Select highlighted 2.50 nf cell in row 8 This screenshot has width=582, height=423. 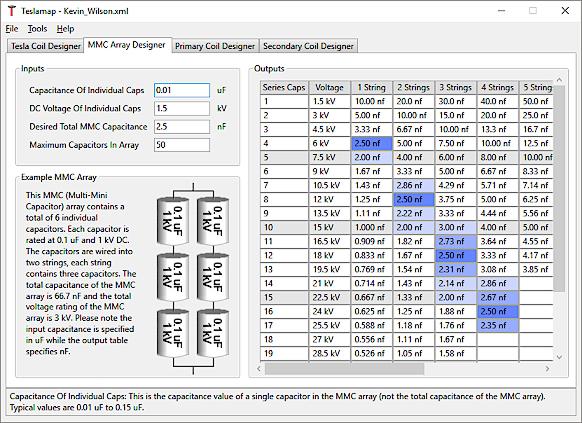[x=413, y=199]
